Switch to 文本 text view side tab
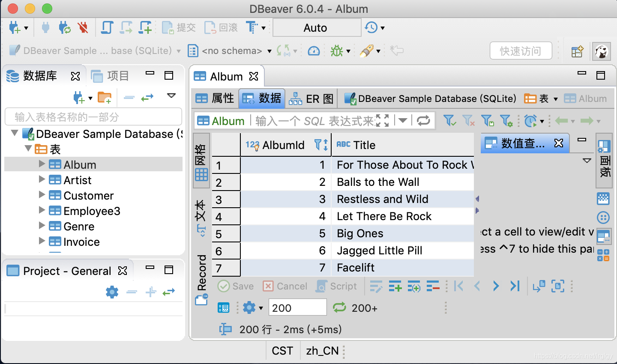The image size is (617, 364). click(x=201, y=218)
